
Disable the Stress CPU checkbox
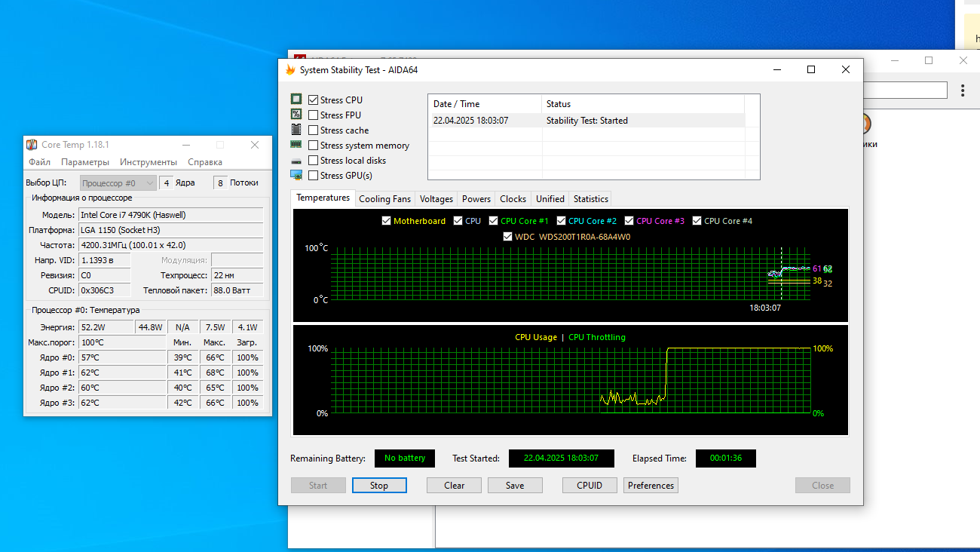tap(314, 100)
